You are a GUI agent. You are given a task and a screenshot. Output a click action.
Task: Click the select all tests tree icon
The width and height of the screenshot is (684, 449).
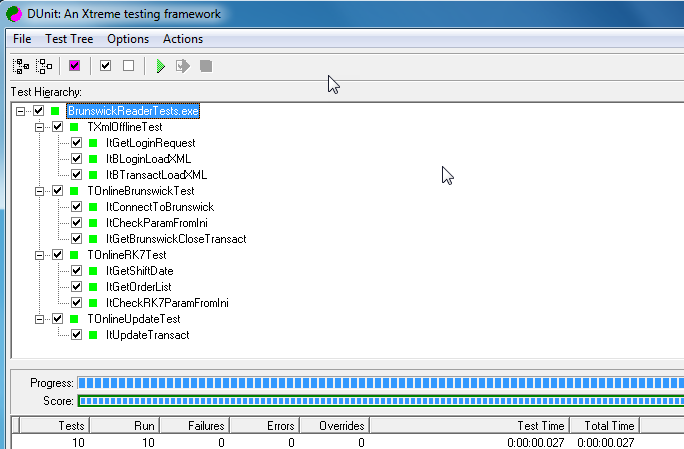pos(20,66)
